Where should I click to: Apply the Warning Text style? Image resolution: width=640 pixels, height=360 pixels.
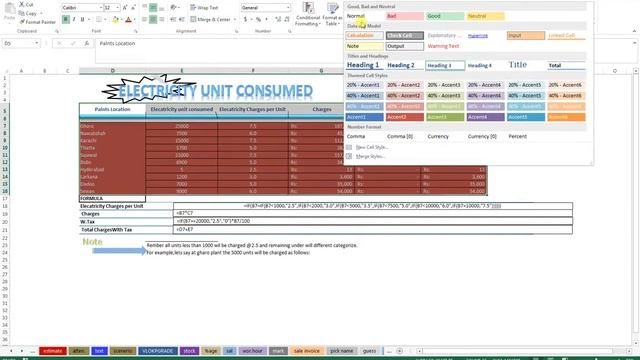point(444,46)
